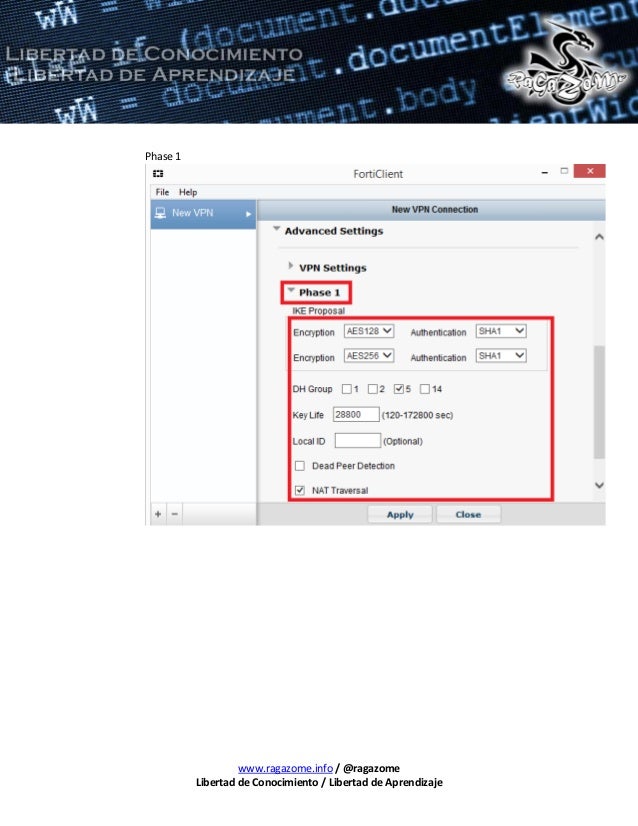The height and width of the screenshot is (826, 638).
Task: Click the IKE Proposal label
Action: point(319,311)
